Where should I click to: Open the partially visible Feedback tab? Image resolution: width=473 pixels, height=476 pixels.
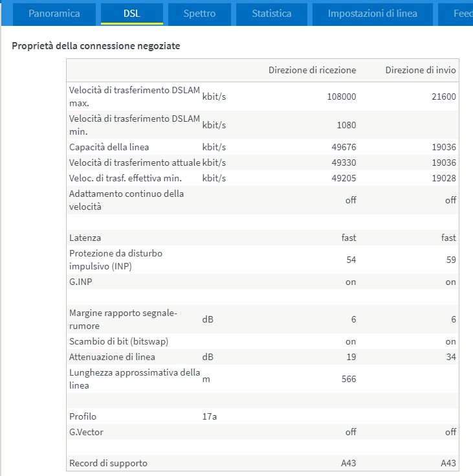[x=456, y=14]
